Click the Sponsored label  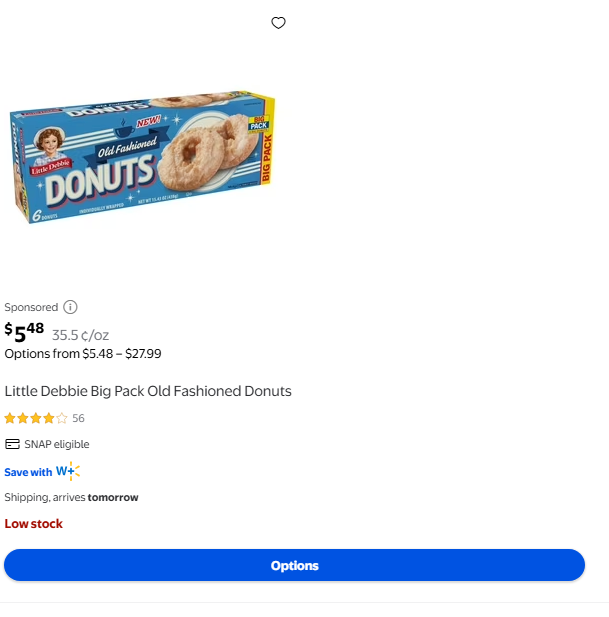(31, 307)
